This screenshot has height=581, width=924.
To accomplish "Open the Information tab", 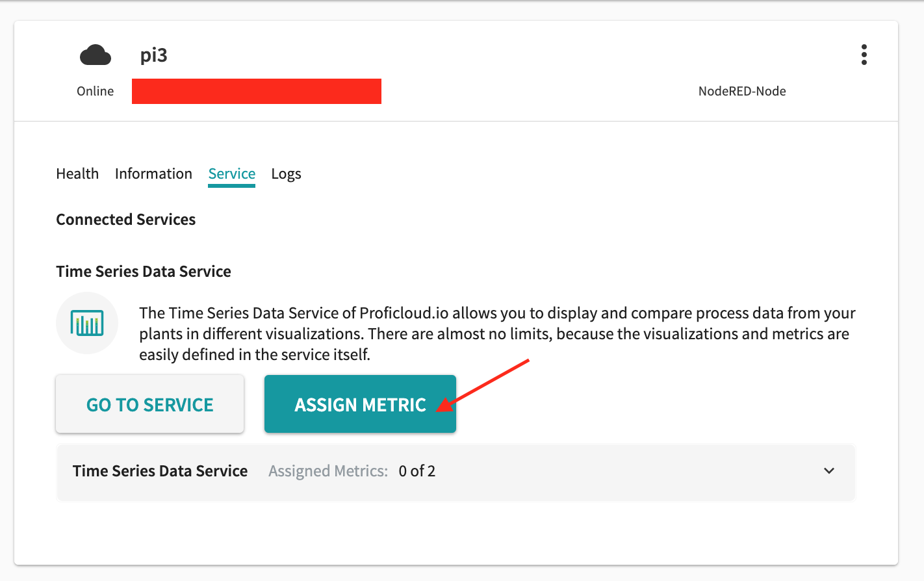I will (x=153, y=174).
